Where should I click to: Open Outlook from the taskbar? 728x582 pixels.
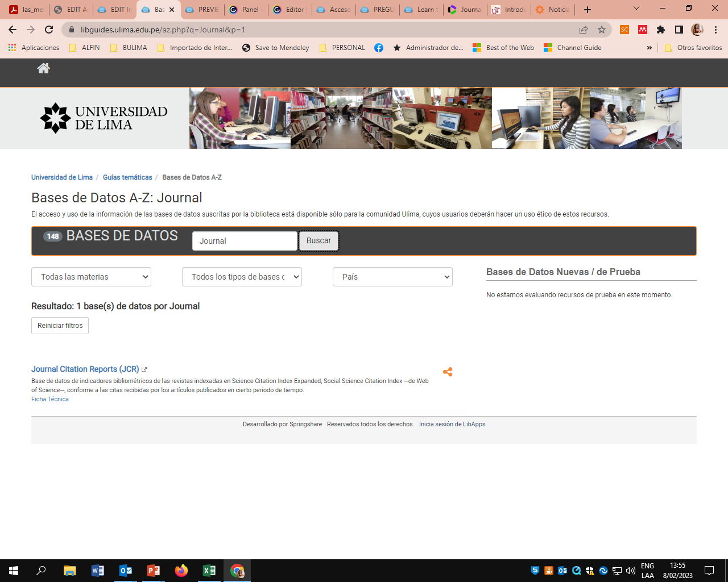126,571
